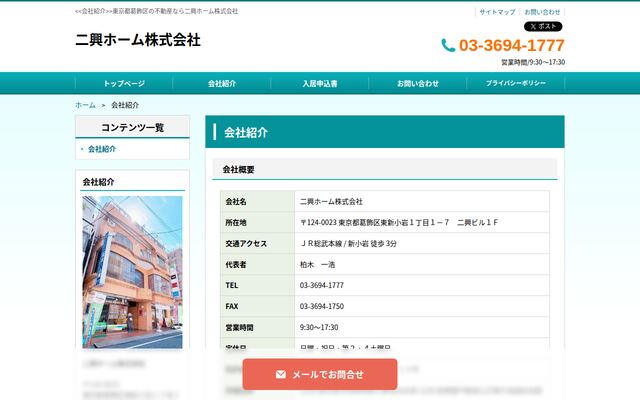
Task: Click the 営業時間 table label
Action: pyautogui.click(x=239, y=327)
